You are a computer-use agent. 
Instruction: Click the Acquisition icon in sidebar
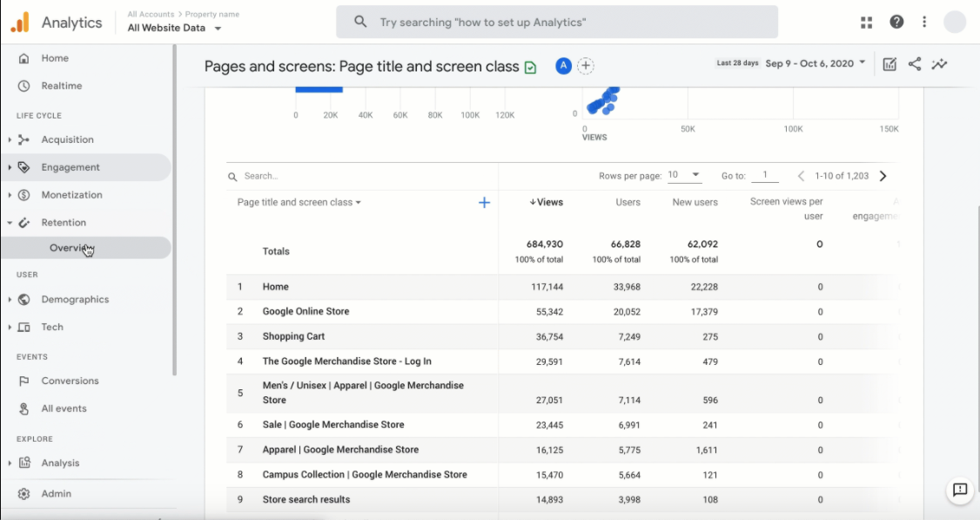click(23, 139)
